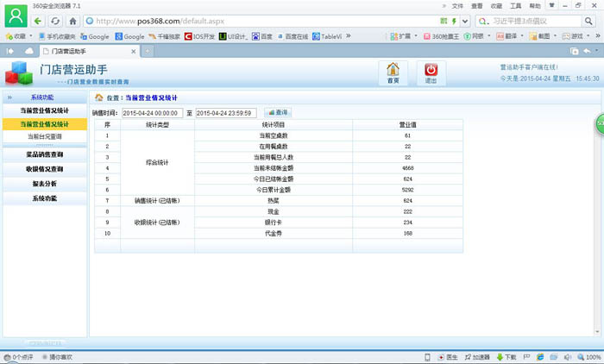Open the 下载 download icon in status bar
Image resolution: width=604 pixels, height=364 pixels.
click(506, 356)
